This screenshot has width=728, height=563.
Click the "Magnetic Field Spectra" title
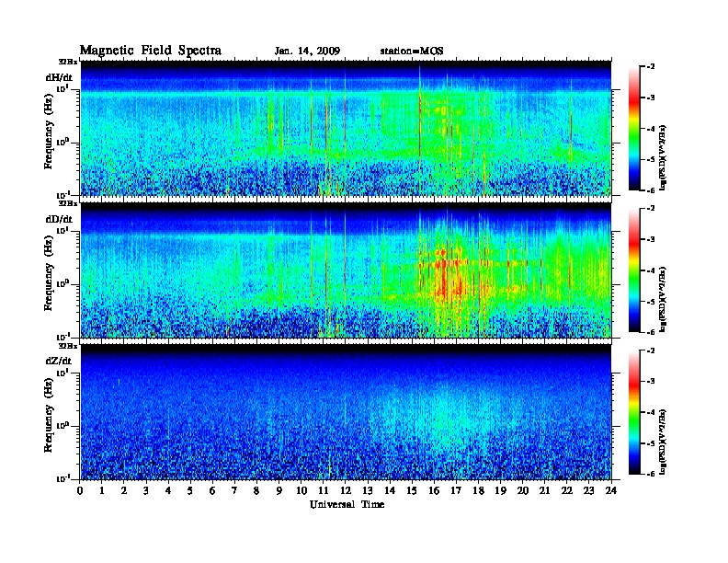(x=151, y=51)
